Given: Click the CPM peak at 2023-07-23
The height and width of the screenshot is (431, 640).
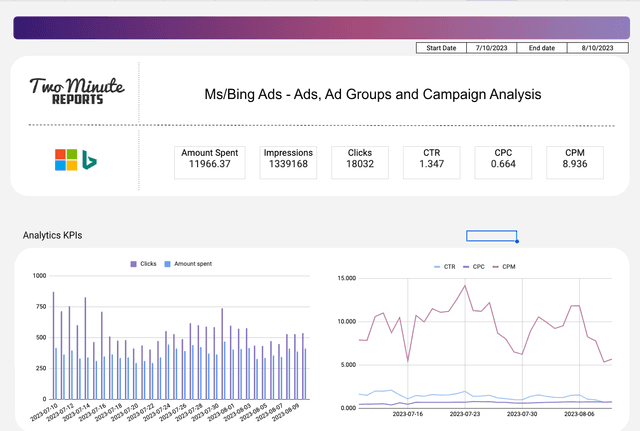Looking at the screenshot, I should pos(465,286).
